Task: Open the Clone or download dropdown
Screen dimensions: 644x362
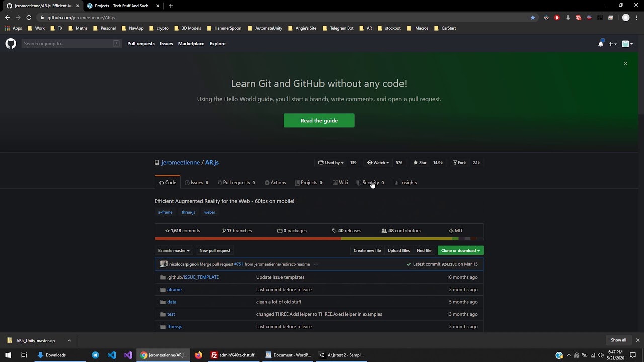Action: [x=460, y=251]
